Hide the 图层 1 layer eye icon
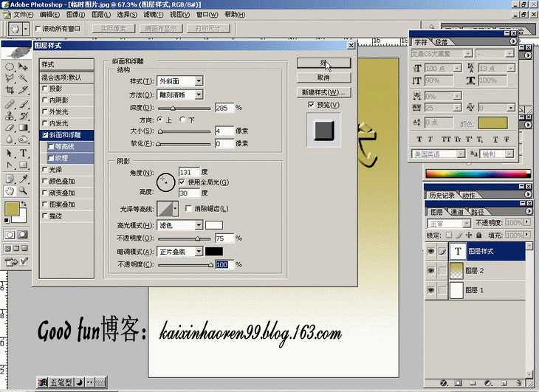The height and width of the screenshot is (392, 539). [x=430, y=290]
